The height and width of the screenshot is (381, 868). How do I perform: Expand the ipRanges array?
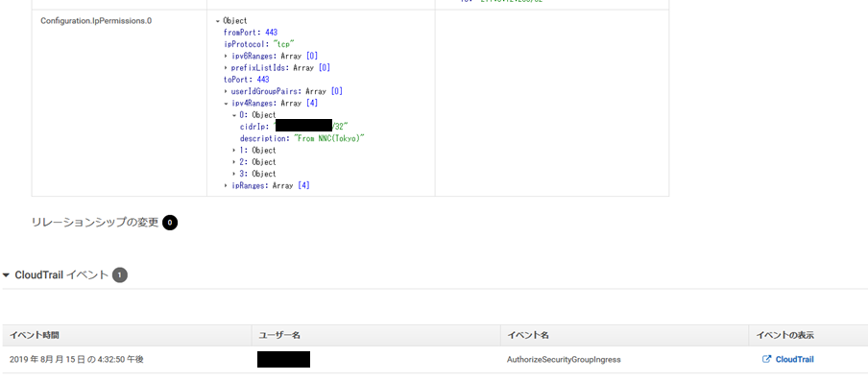227,186
